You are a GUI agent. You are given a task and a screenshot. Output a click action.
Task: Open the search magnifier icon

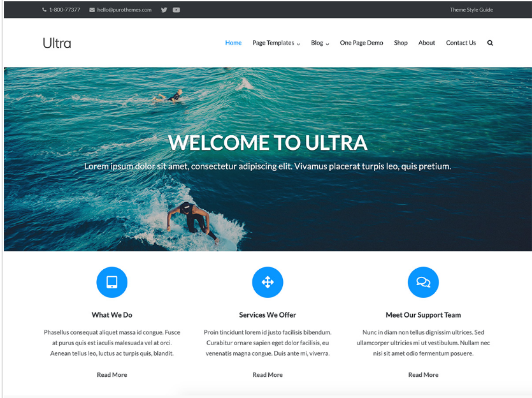(490, 43)
